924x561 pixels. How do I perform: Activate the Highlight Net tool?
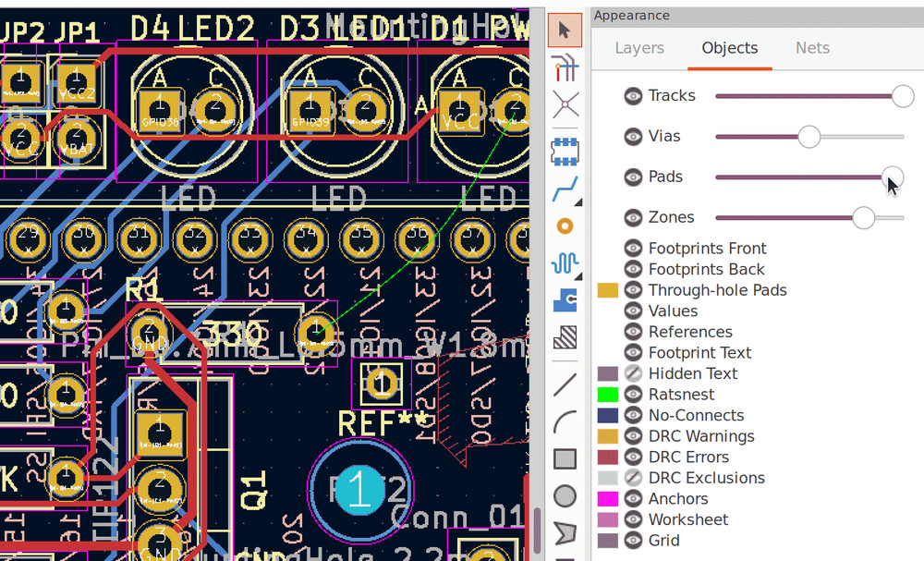[x=565, y=67]
